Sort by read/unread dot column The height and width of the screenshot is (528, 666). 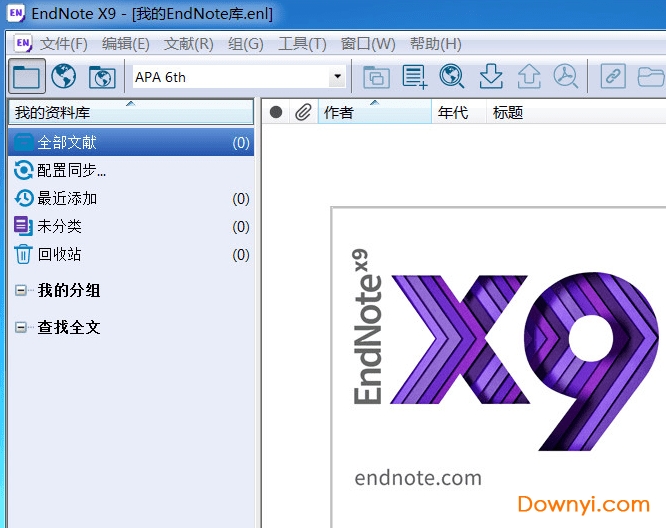pos(276,112)
